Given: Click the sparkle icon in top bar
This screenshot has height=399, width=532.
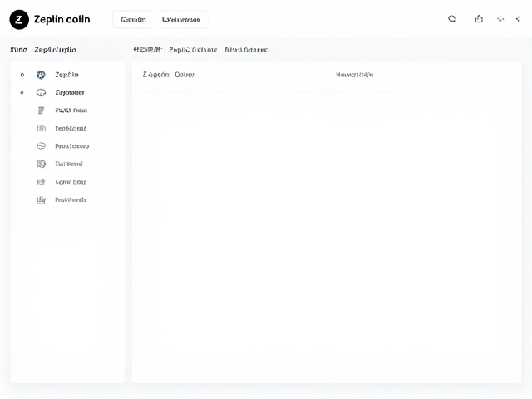Looking at the screenshot, I should tap(500, 19).
